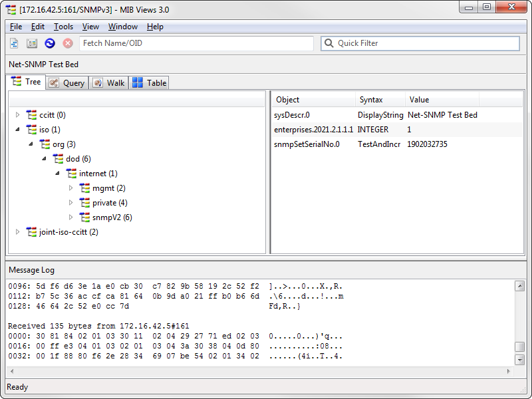Switch to the Tree tab

(26, 82)
